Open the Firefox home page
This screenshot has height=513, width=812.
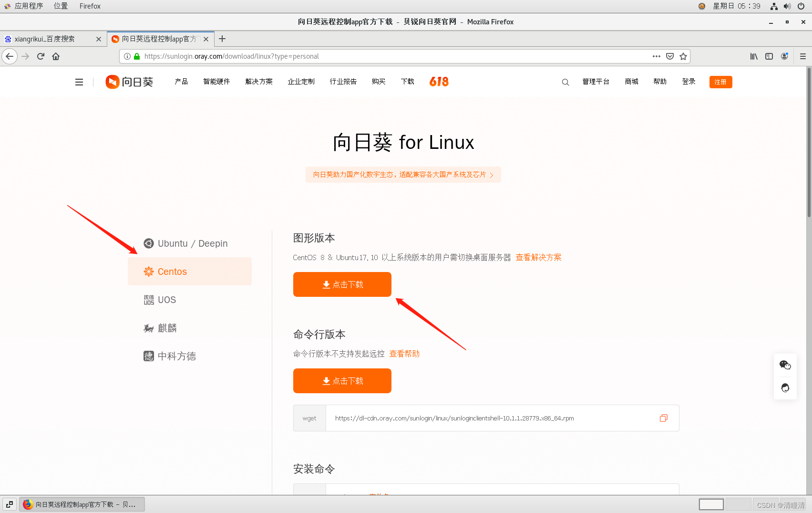(56, 56)
